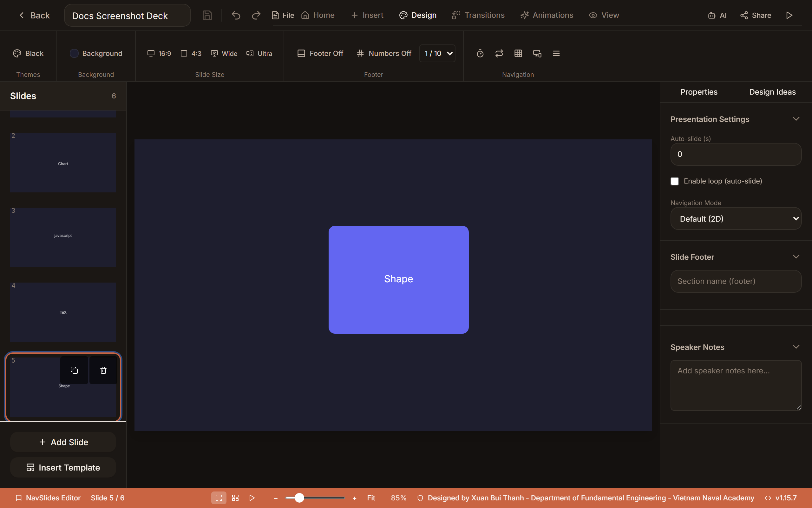Viewport: 812px width, 508px height.
Task: Go Back to the previous screen
Action: coord(34,16)
